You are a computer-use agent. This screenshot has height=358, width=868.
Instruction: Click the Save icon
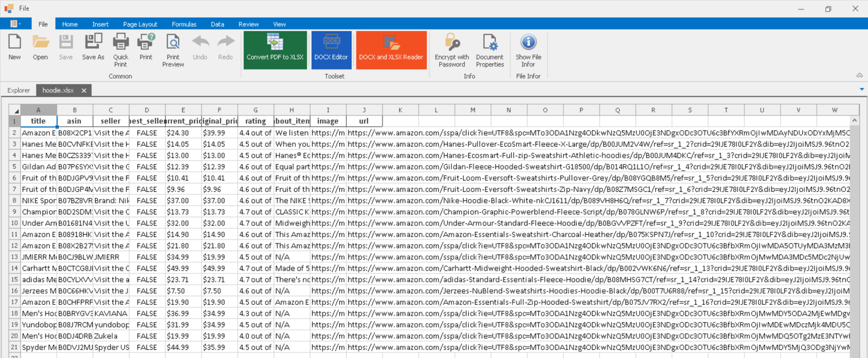click(x=66, y=47)
